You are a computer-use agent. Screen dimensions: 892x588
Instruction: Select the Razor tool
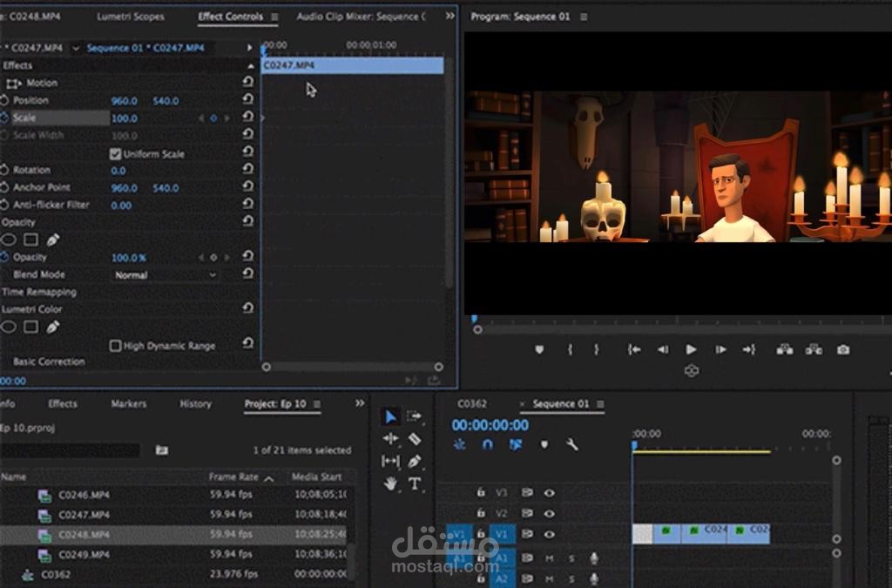(415, 438)
